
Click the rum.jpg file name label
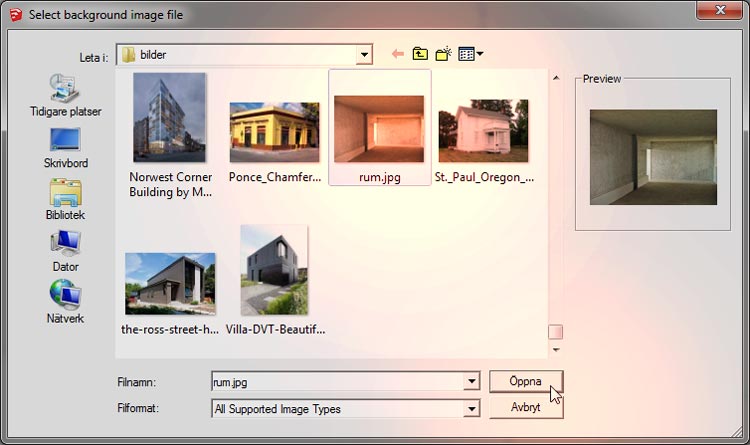pyautogui.click(x=380, y=177)
